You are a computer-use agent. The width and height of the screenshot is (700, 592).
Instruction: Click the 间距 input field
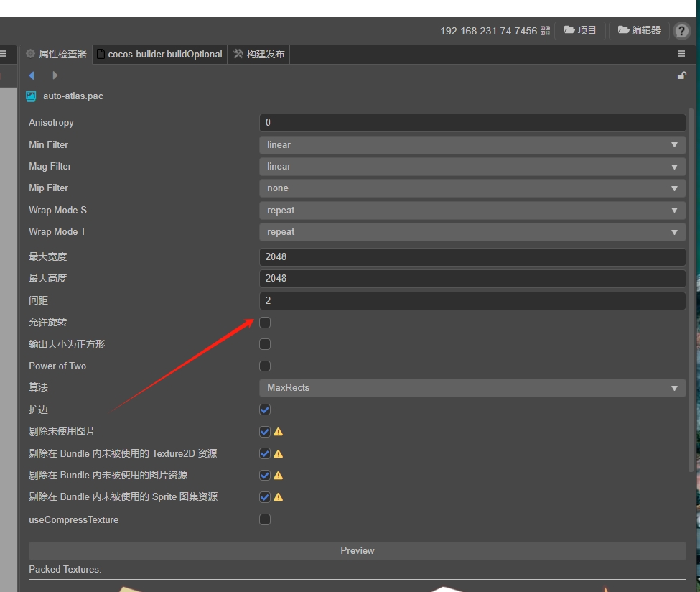pyautogui.click(x=472, y=301)
